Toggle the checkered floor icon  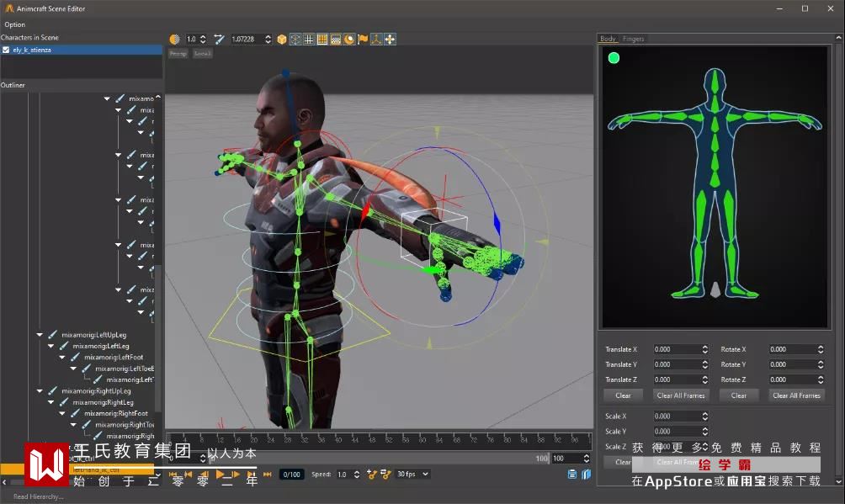336,40
